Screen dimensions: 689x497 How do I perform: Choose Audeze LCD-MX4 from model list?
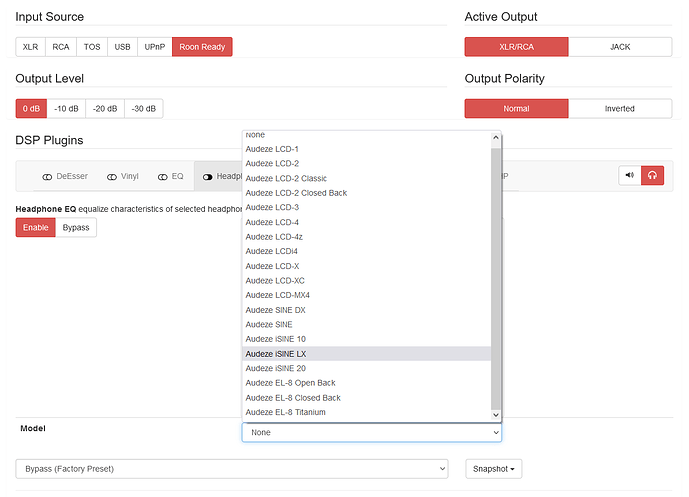[x=366, y=295]
